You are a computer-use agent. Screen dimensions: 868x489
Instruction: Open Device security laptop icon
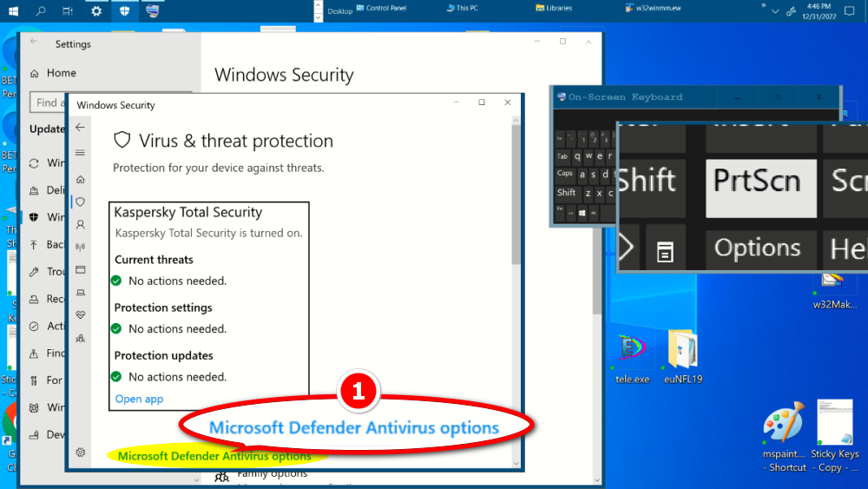pyautogui.click(x=80, y=293)
